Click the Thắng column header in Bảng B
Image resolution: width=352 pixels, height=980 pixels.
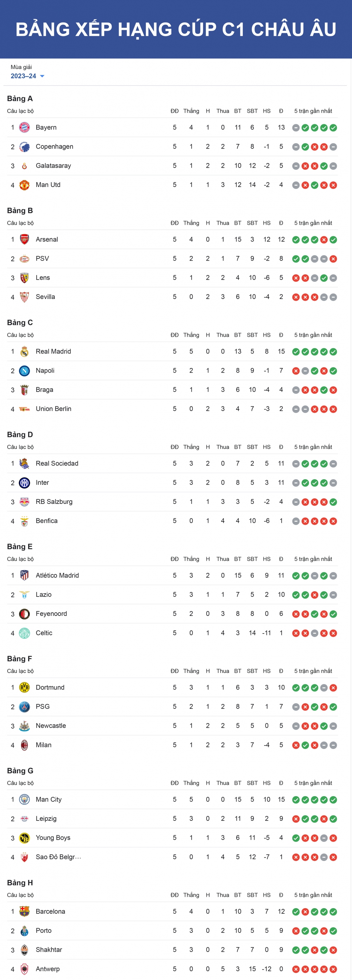(x=191, y=223)
